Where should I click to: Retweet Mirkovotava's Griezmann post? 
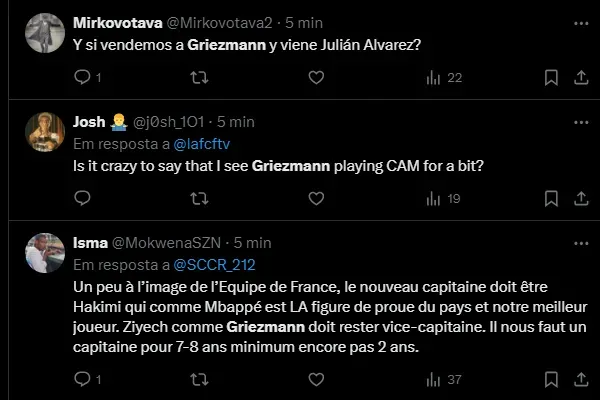199,77
